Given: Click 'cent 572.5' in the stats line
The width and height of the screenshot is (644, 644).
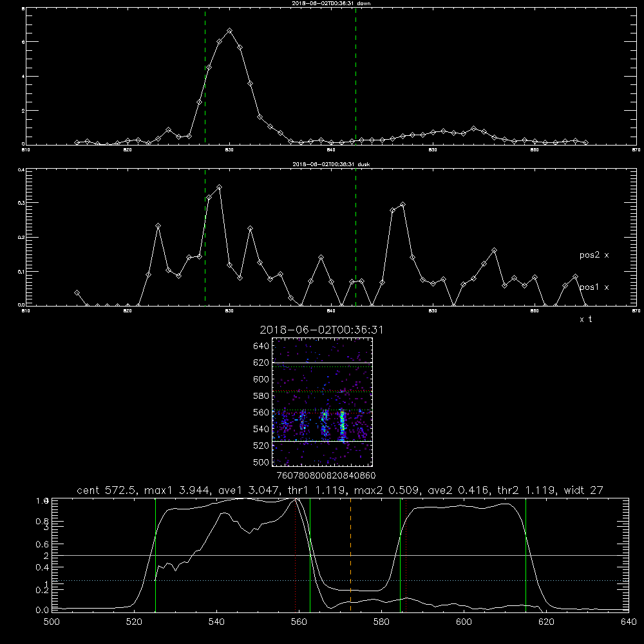Looking at the screenshot, I should tap(105, 490).
